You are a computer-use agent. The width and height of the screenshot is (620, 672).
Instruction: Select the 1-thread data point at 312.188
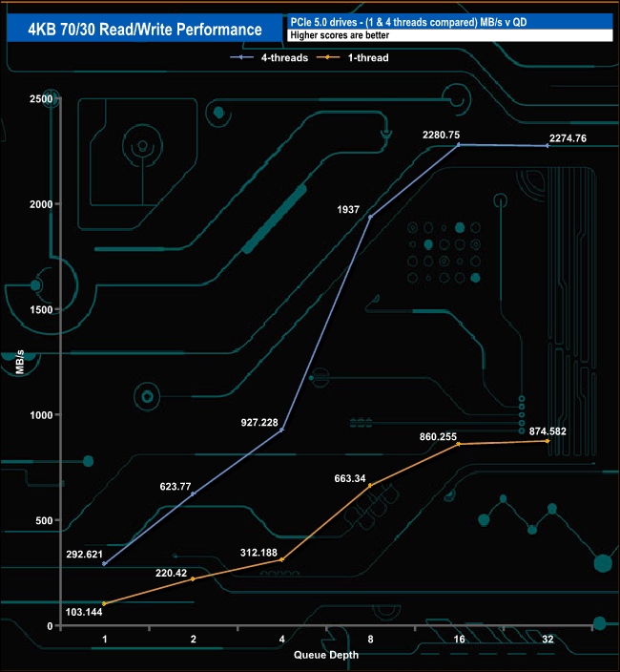(x=281, y=559)
